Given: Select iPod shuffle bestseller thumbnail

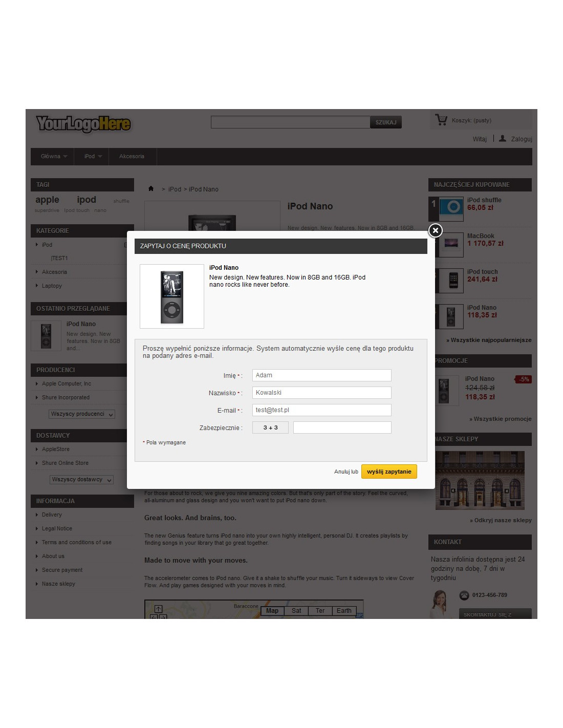Looking at the screenshot, I should pyautogui.click(x=451, y=207).
